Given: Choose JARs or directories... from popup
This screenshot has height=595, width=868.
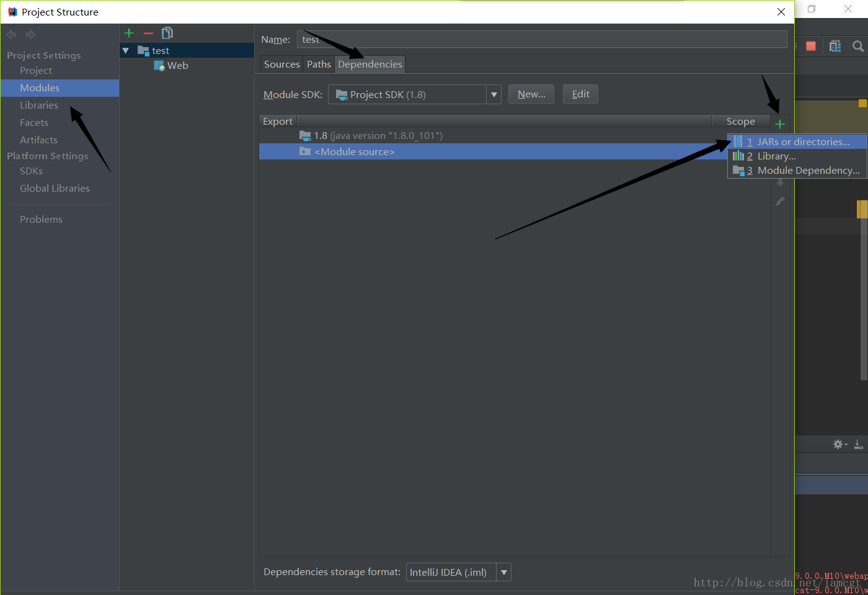Looking at the screenshot, I should tap(797, 141).
